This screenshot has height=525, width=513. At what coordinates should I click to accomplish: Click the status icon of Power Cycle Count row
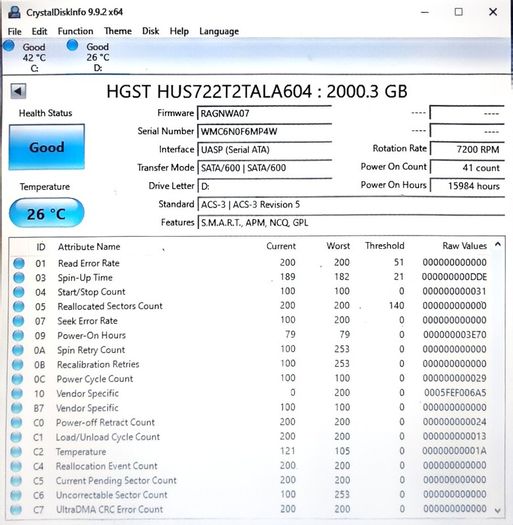(x=17, y=379)
